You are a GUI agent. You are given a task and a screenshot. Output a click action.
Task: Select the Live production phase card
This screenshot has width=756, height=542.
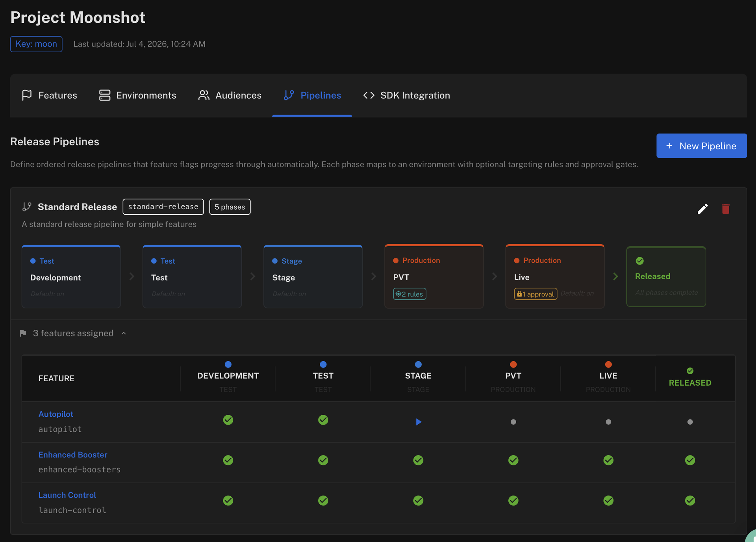point(555,277)
